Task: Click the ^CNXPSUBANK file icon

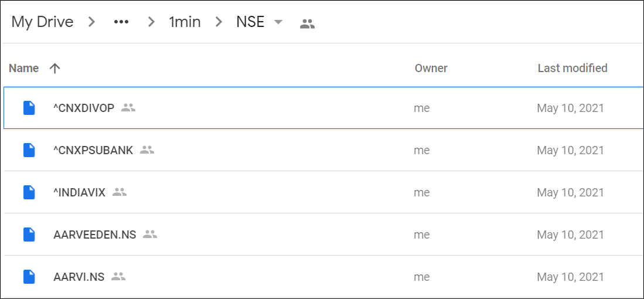Action: pos(29,150)
